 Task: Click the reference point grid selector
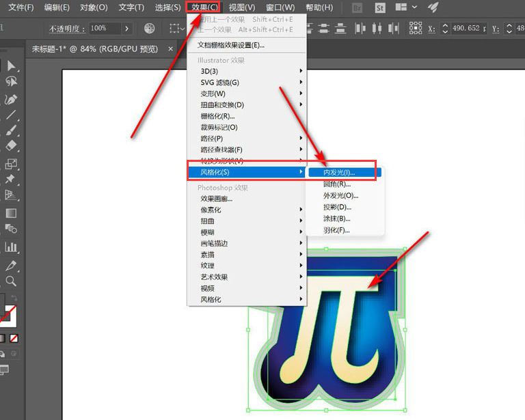click(x=415, y=28)
